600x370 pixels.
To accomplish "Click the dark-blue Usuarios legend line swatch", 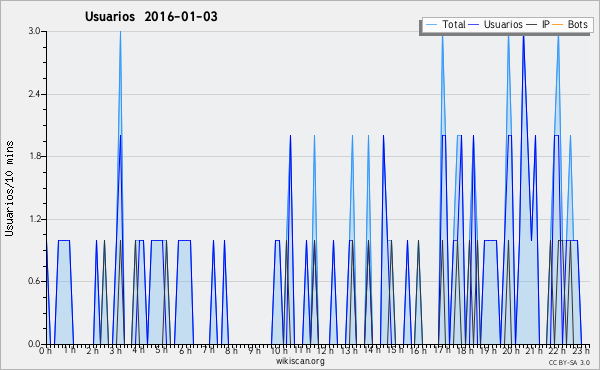I will pos(474,25).
